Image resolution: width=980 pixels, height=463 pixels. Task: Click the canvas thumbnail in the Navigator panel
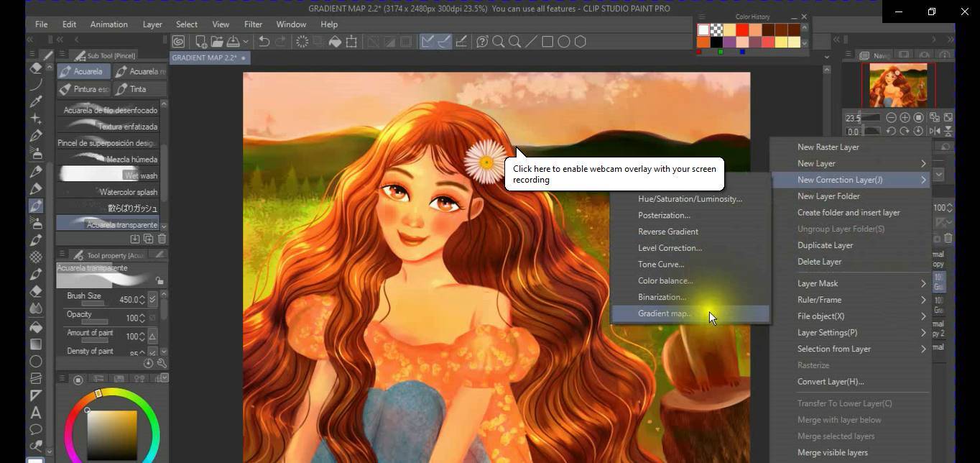(897, 84)
